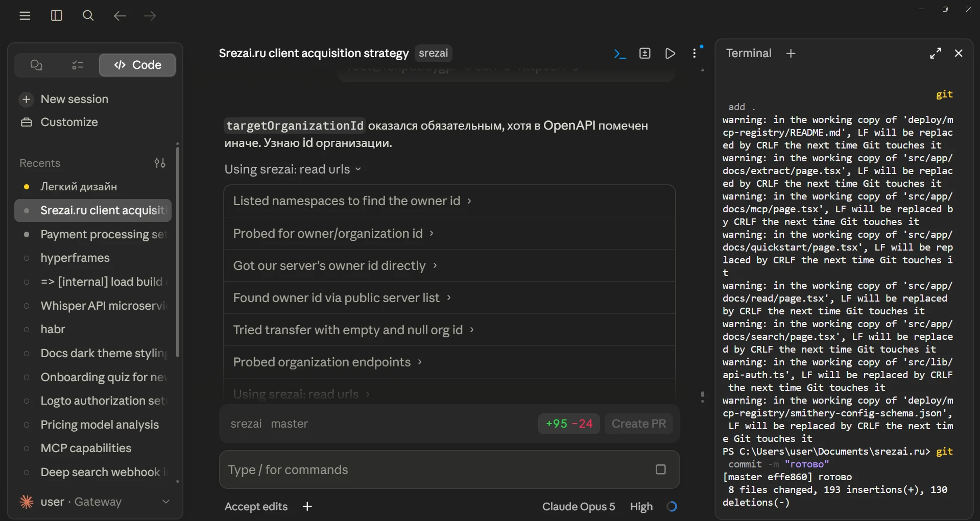The width and height of the screenshot is (980, 521).
Task: Go back with the left arrow
Action: (x=119, y=16)
